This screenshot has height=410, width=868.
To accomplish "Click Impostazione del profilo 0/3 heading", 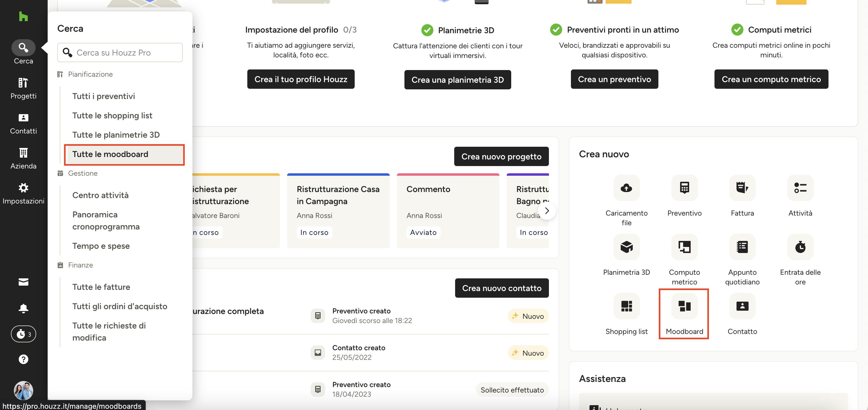I will point(301,30).
